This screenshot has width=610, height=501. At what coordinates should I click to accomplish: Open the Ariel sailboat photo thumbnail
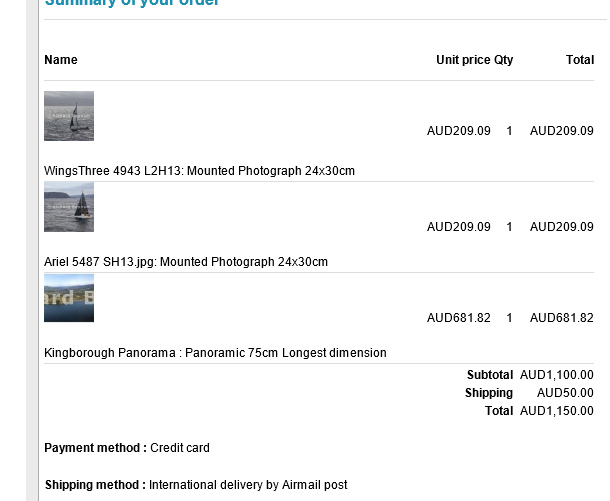(x=69, y=207)
